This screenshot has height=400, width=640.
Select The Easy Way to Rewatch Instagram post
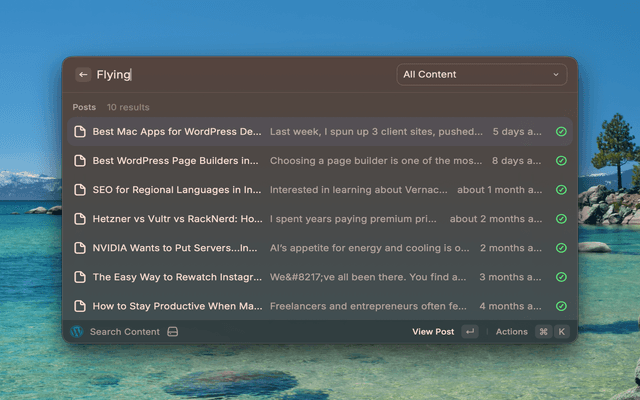tap(176, 277)
